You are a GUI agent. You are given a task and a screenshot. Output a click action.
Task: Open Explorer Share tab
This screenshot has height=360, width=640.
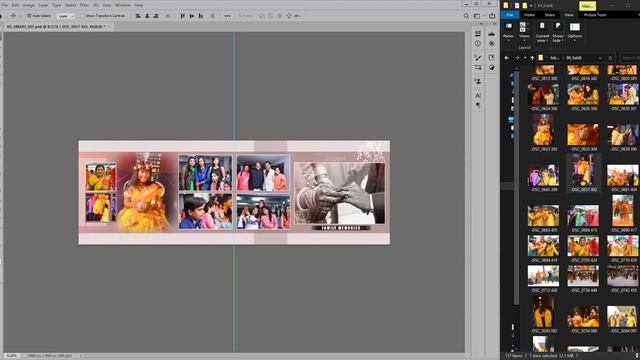coord(550,15)
